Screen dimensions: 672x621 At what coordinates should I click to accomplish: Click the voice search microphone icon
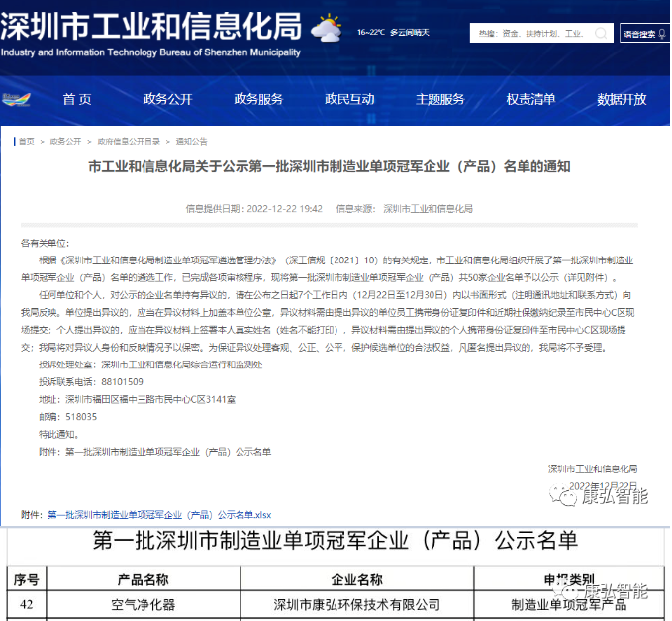point(662,34)
